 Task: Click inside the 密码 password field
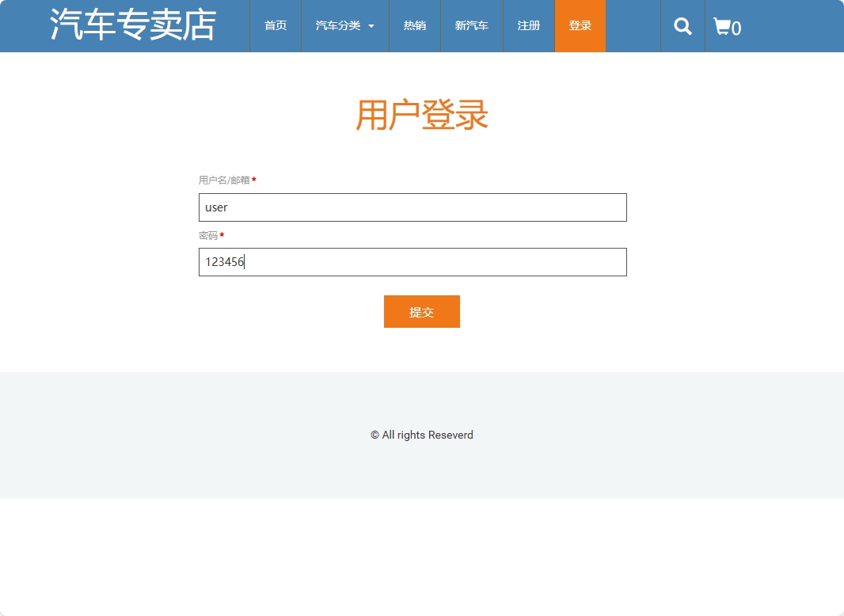click(x=412, y=262)
